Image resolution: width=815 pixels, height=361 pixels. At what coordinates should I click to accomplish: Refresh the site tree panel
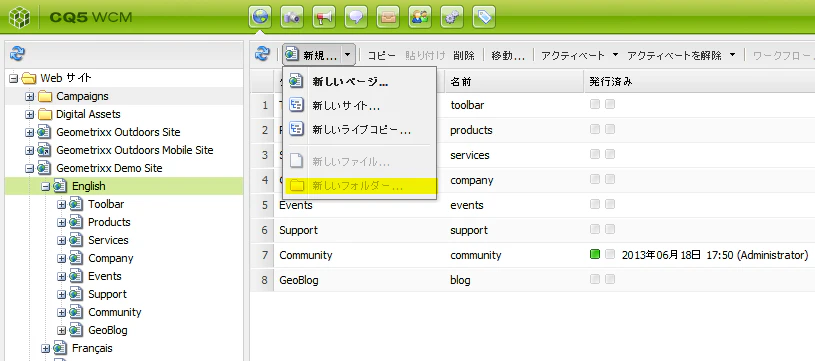click(x=18, y=53)
